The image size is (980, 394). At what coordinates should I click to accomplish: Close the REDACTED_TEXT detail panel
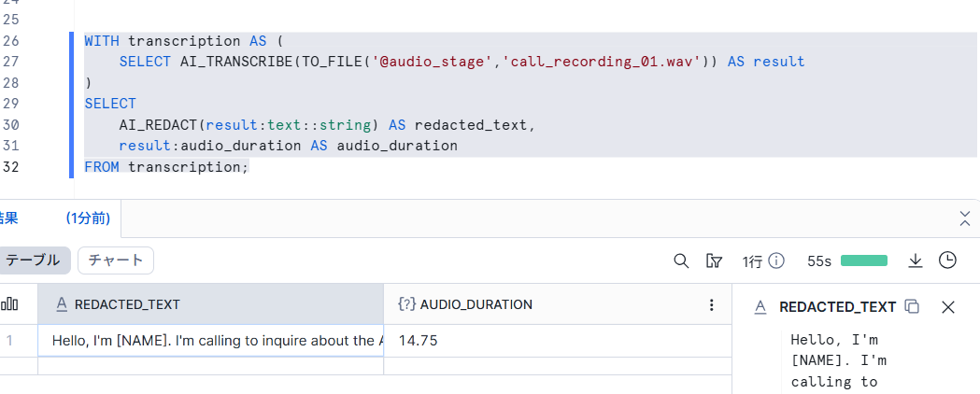tap(947, 306)
